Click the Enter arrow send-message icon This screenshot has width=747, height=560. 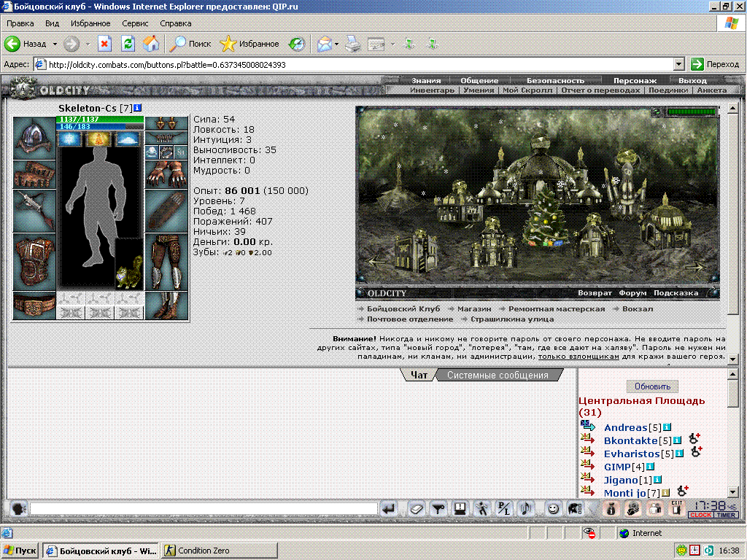click(x=390, y=509)
